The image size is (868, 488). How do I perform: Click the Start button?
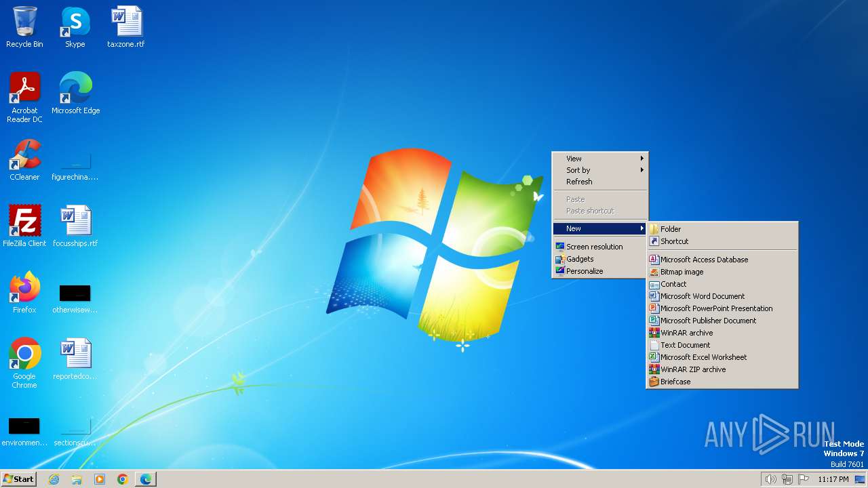(x=18, y=479)
